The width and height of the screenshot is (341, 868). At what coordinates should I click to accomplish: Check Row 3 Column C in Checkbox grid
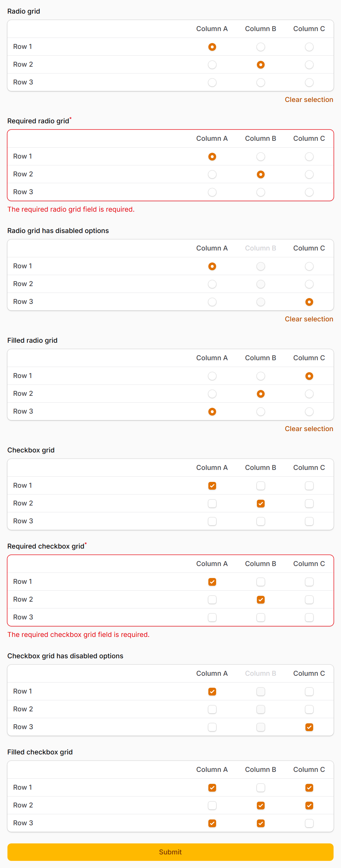coord(309,521)
